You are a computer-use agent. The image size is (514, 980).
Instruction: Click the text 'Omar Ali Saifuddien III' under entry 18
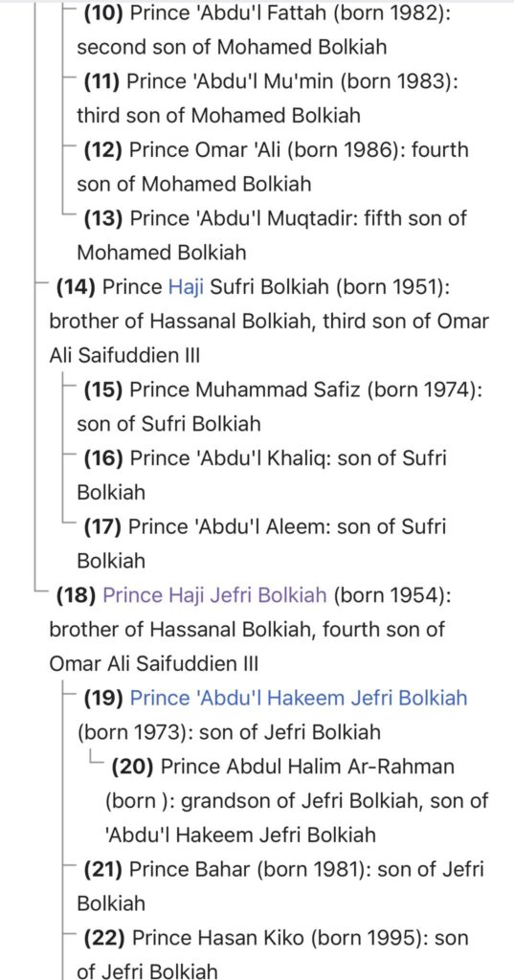154,663
